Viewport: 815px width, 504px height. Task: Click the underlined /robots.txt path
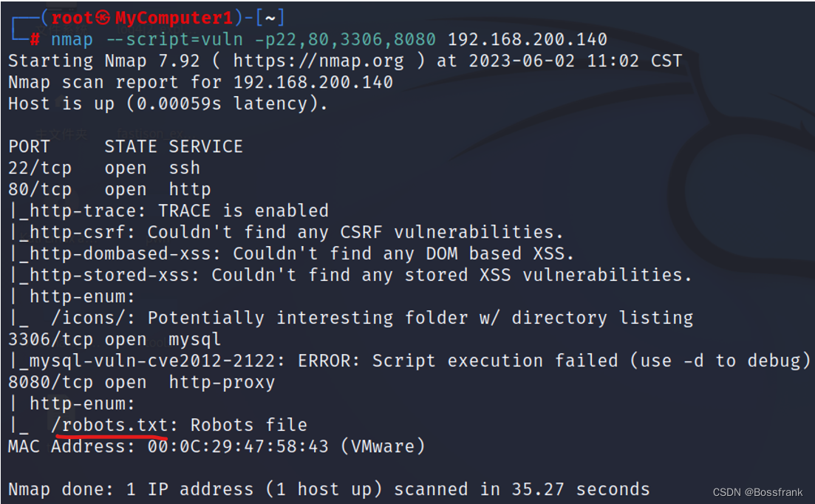point(115,425)
